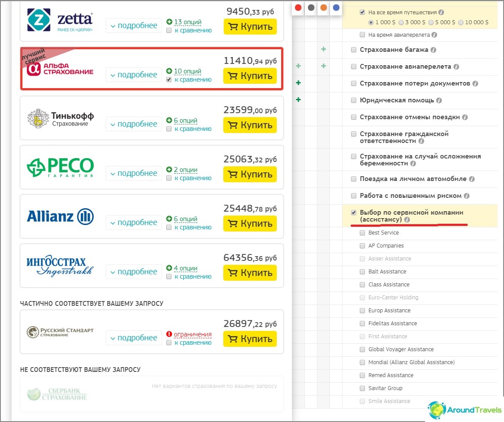Buy АльфаСтрахование policy for 11410,94 руб

[250, 76]
